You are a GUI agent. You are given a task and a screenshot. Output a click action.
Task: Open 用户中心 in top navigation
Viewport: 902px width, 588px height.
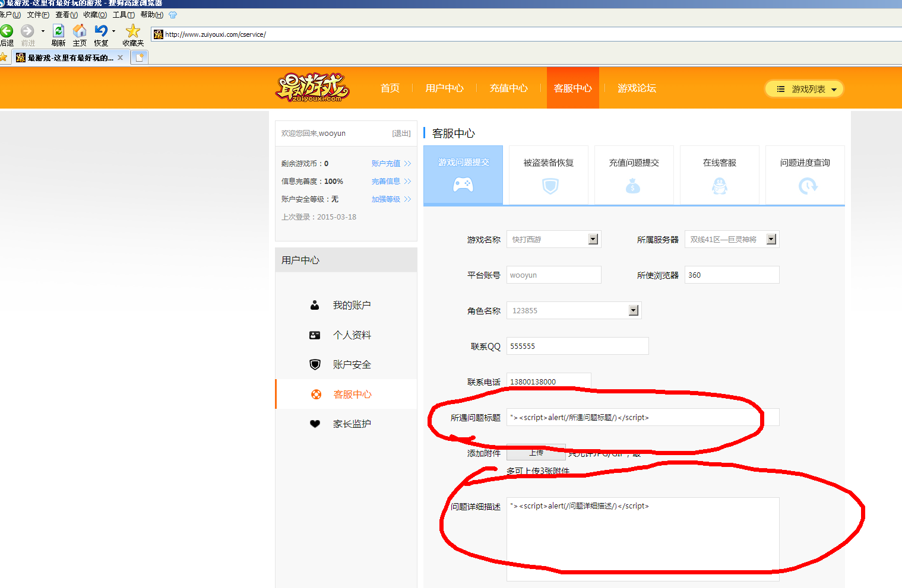click(445, 88)
